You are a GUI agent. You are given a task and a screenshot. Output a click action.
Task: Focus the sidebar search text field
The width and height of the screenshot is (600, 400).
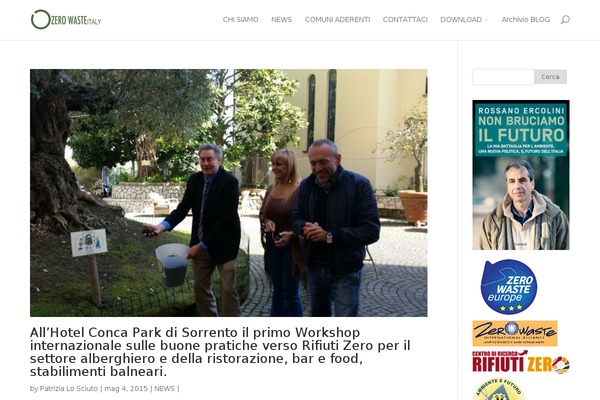tap(503, 77)
